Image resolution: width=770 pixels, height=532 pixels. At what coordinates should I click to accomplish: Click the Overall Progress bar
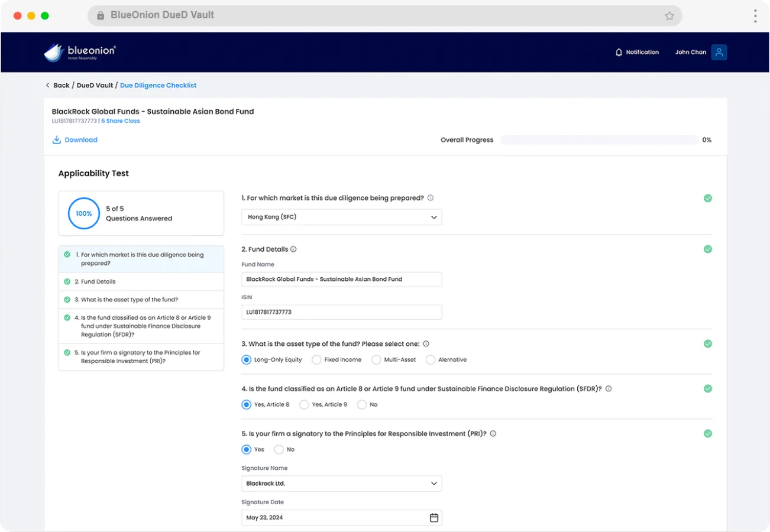click(600, 140)
